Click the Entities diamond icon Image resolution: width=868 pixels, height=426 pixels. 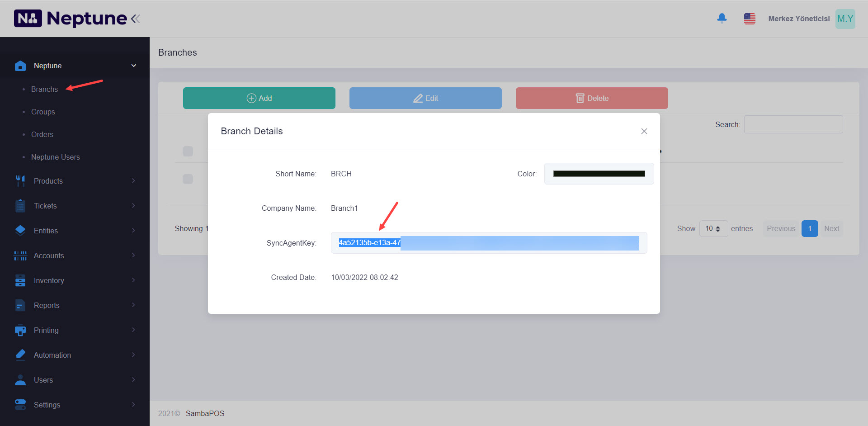click(20, 230)
